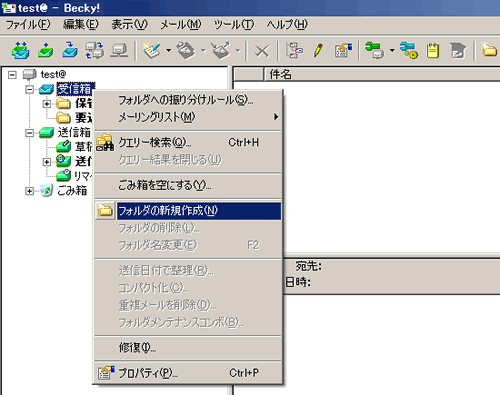Select the ごみ箱 trash folder

(72, 191)
